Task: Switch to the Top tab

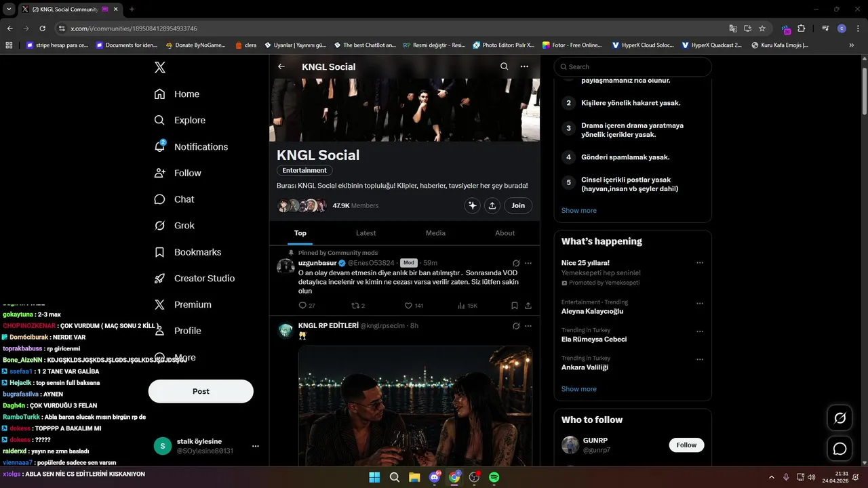Action: (300, 233)
